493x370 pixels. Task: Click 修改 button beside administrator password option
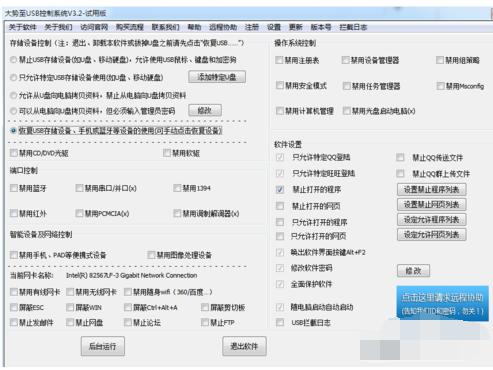click(205, 110)
